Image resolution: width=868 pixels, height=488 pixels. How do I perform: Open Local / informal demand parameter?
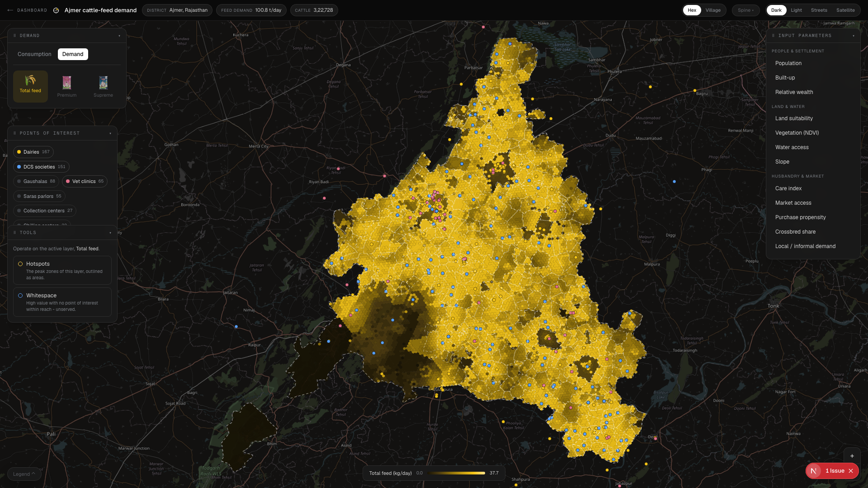pyautogui.click(x=813, y=246)
